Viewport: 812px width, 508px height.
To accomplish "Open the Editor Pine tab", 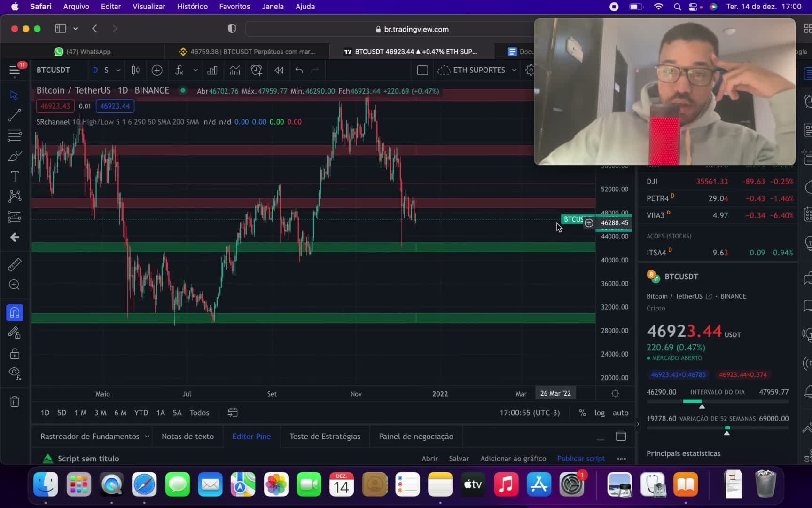I will (251, 437).
